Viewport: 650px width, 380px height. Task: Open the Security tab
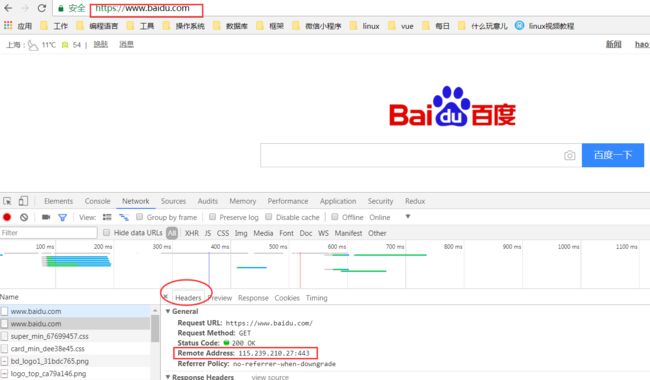(x=380, y=201)
